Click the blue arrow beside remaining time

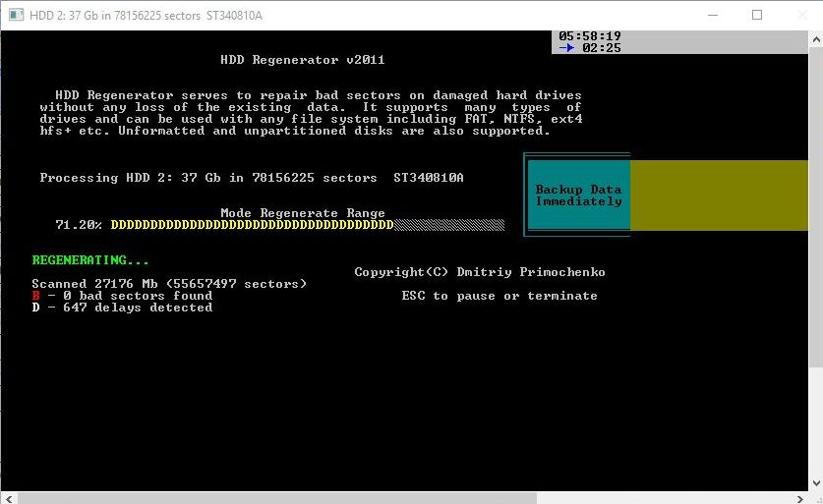pyautogui.click(x=567, y=48)
